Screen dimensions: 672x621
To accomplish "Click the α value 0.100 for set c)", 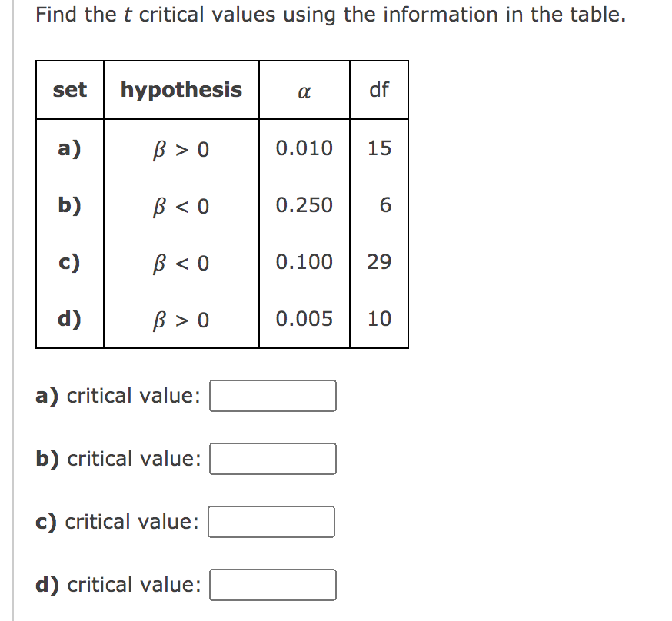I will (x=303, y=262).
